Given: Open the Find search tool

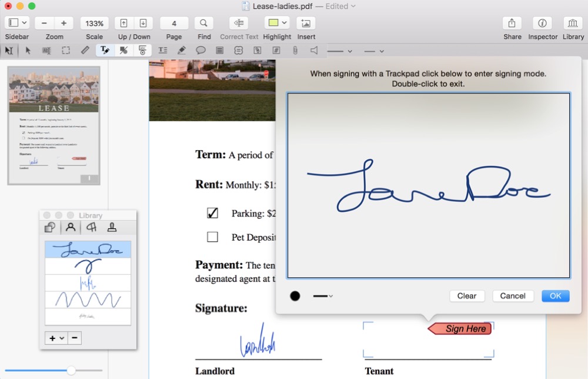Looking at the screenshot, I should (203, 24).
